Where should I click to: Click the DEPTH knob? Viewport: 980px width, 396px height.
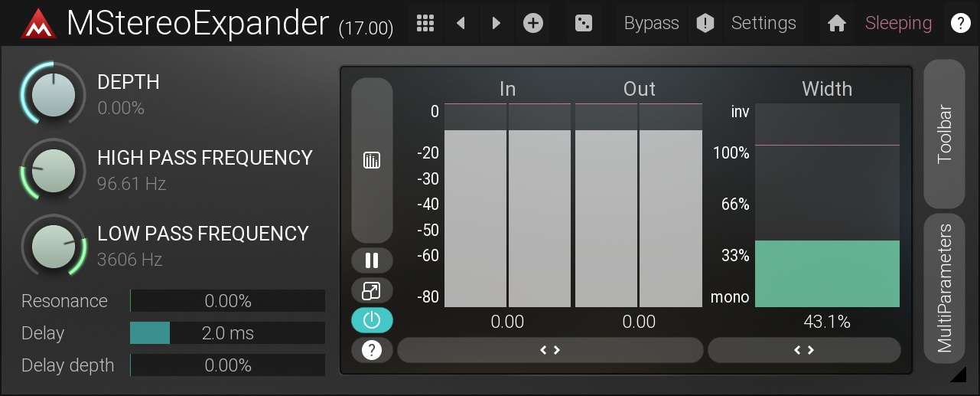coord(54,95)
